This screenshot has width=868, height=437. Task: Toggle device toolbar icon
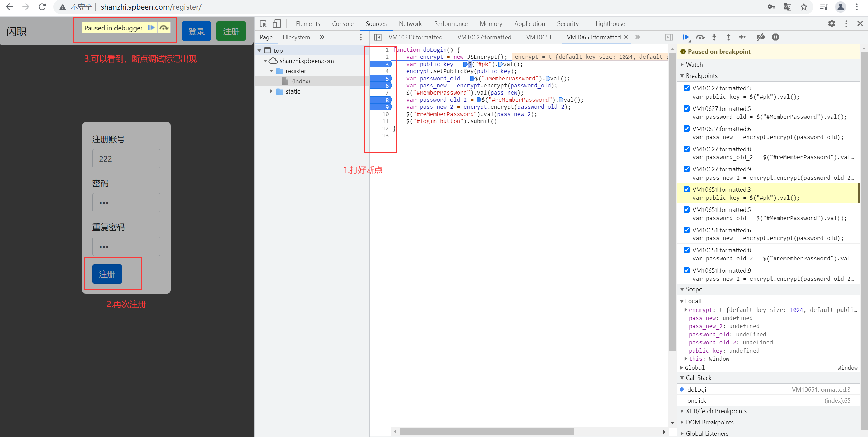pos(277,23)
